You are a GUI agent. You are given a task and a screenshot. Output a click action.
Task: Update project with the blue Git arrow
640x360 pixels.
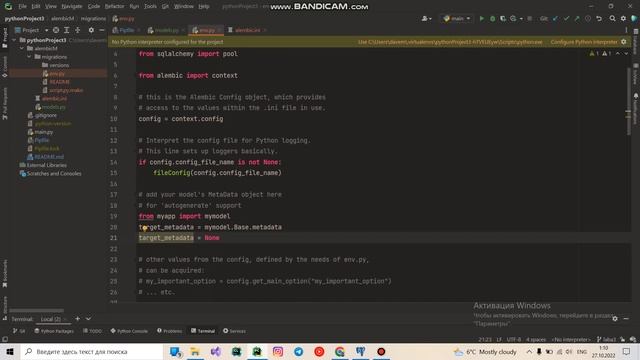coord(556,18)
